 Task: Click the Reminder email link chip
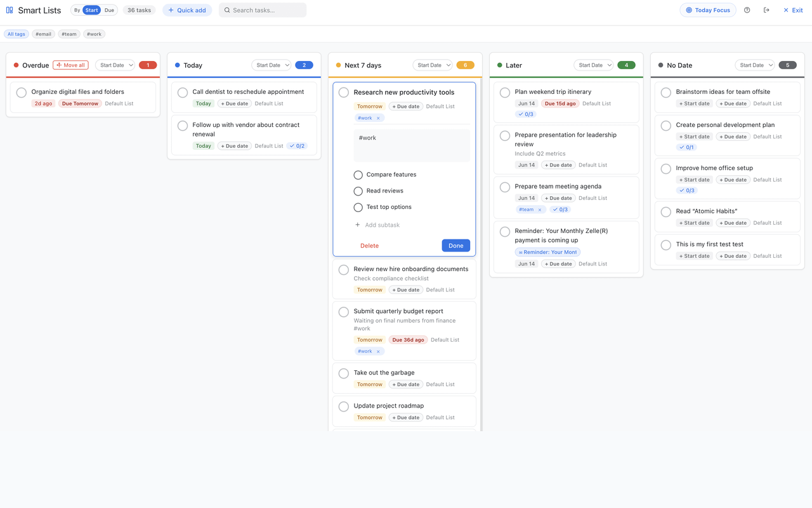pyautogui.click(x=547, y=252)
